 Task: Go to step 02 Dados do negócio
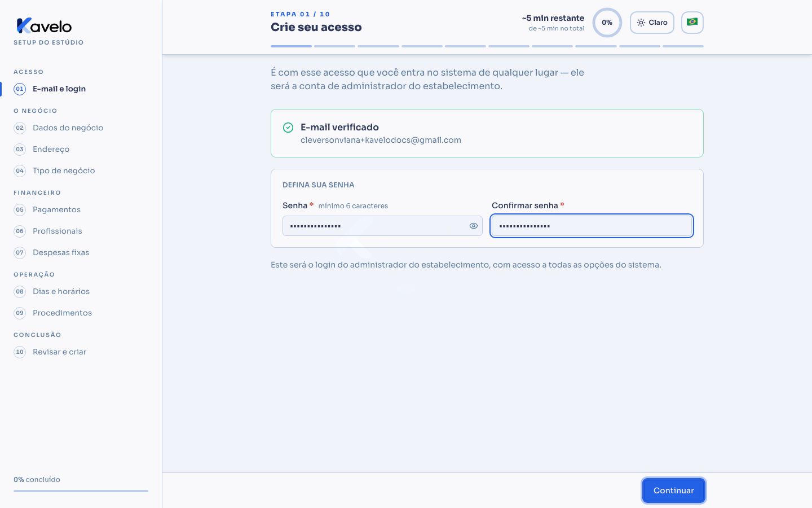coord(81,128)
